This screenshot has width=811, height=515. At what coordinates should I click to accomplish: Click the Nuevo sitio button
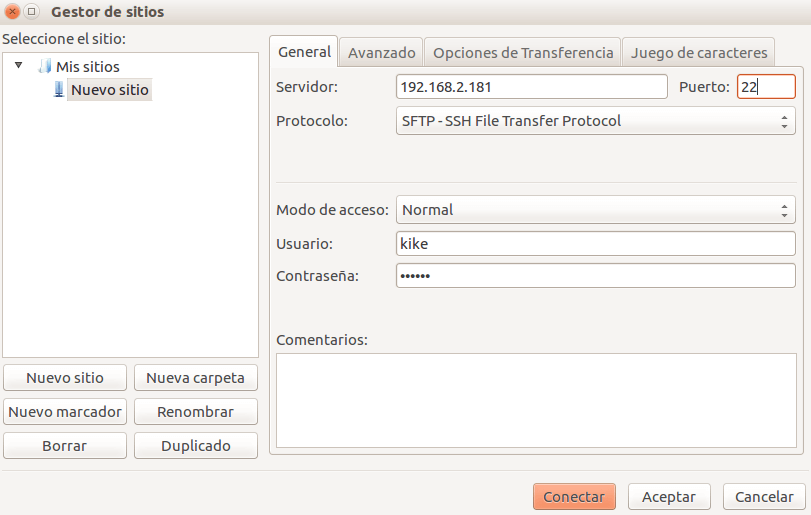pos(65,378)
